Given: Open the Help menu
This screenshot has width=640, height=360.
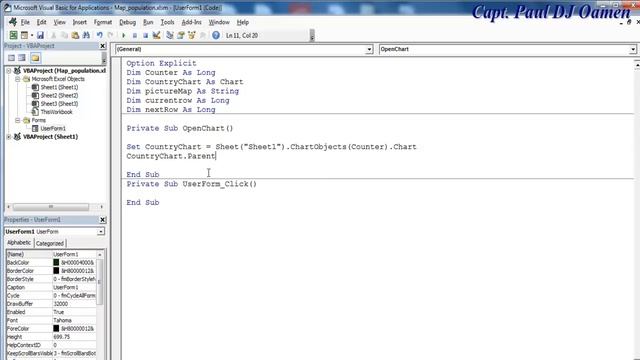Looking at the screenshot, I should 242,22.
